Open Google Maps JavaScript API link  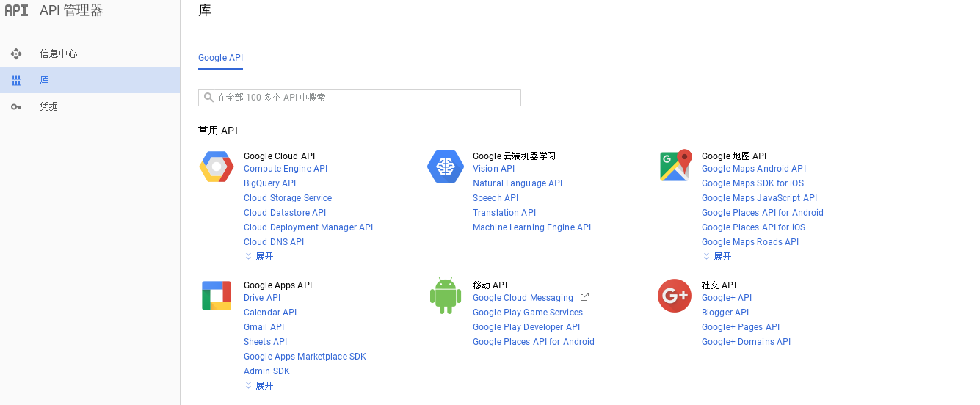759,198
